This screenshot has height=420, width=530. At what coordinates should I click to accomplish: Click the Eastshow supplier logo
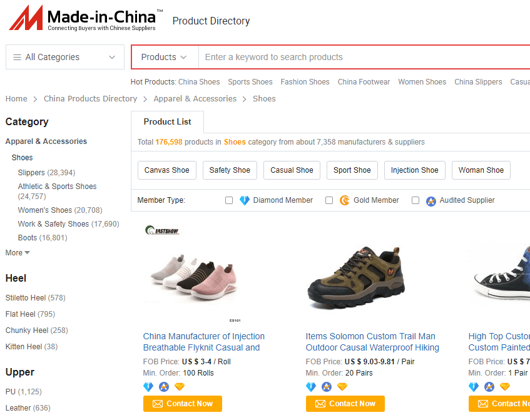[x=162, y=230]
